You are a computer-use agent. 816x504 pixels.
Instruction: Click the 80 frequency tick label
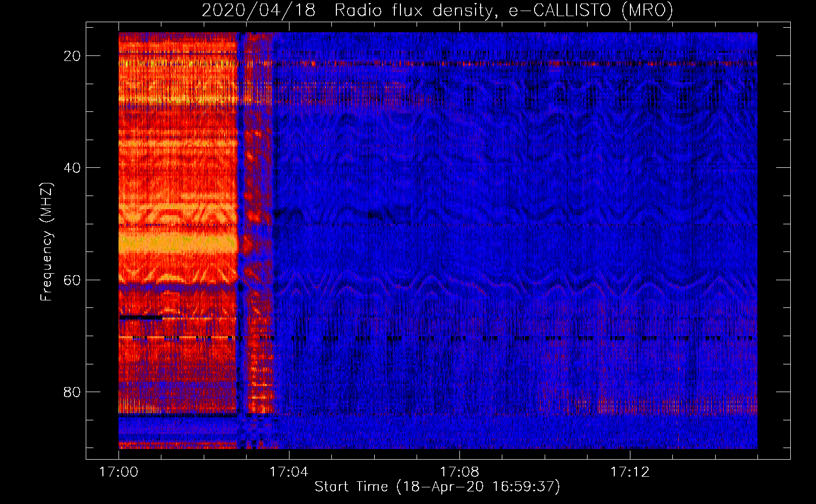(72, 392)
